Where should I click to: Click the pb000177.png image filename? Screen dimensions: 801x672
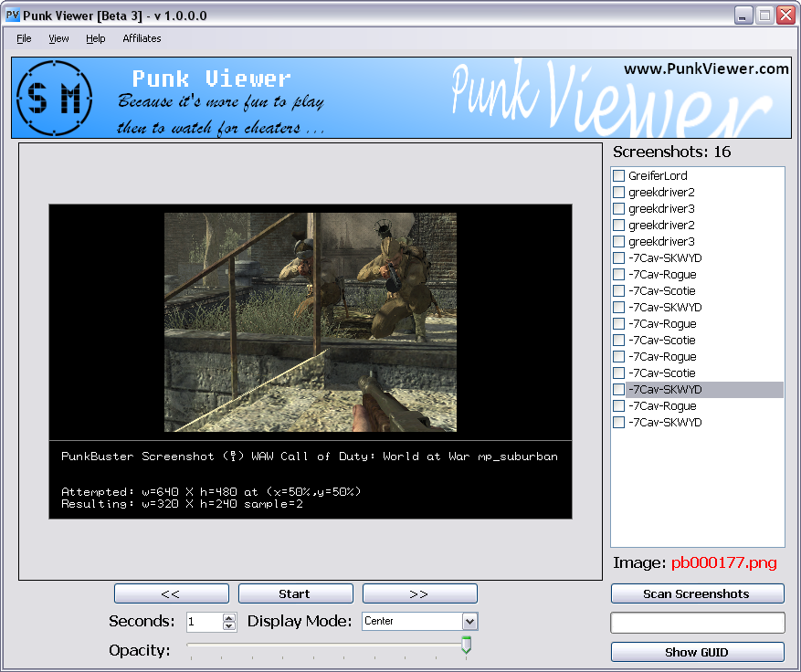coord(723,562)
